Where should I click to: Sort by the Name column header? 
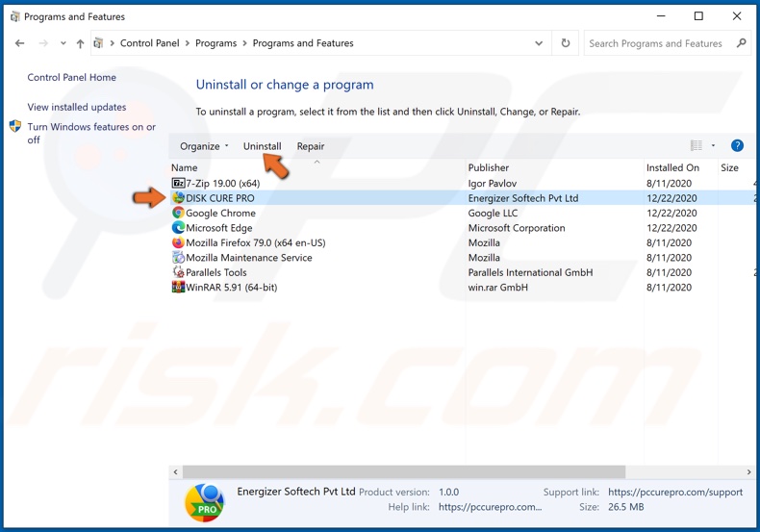point(184,167)
